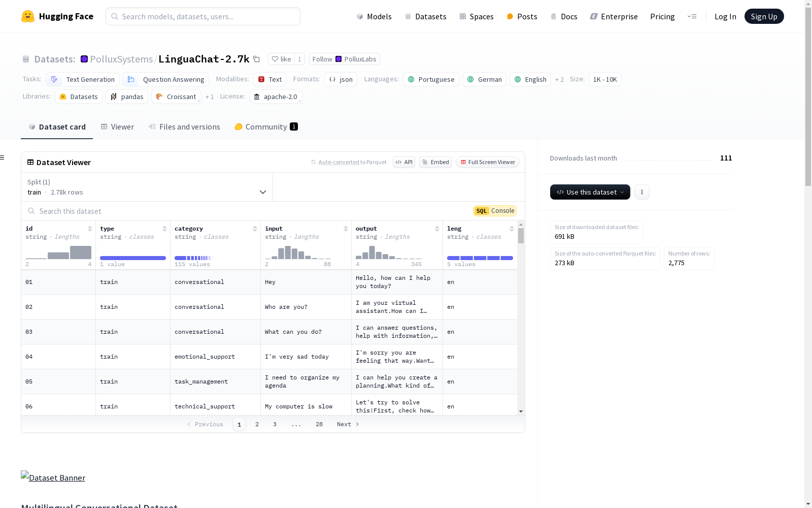Image resolution: width=812 pixels, height=508 pixels.
Task: Open the Enterprise page
Action: click(614, 16)
